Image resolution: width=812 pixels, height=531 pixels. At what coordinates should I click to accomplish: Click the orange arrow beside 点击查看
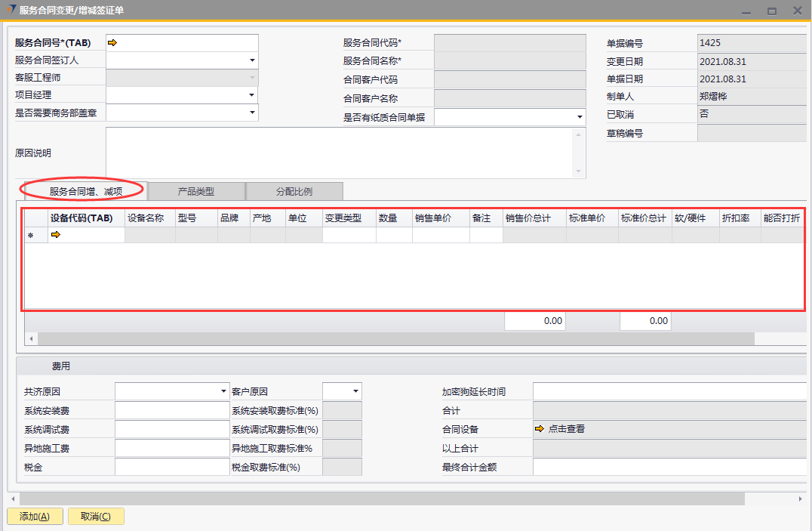(539, 429)
